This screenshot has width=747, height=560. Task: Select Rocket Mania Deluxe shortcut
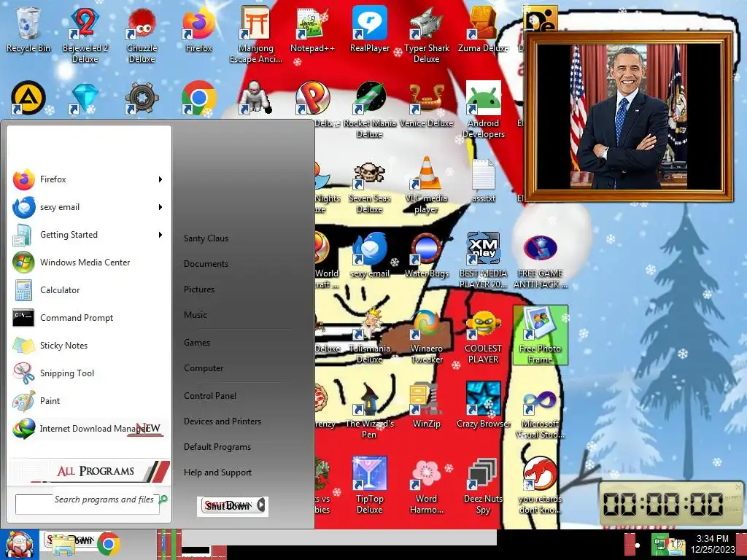pos(370,111)
